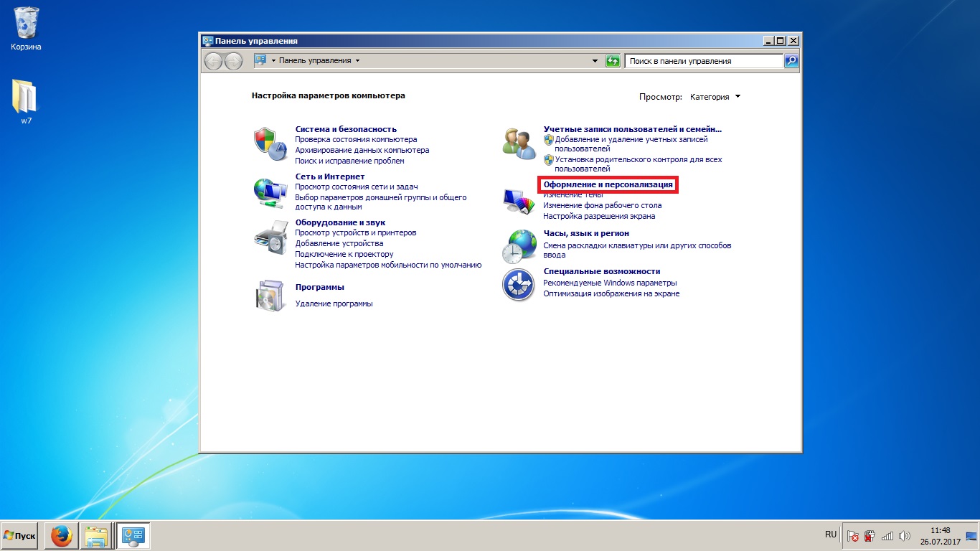The width and height of the screenshot is (980, 551).
Task: Open the Пуск Start menu
Action: pos(20,536)
